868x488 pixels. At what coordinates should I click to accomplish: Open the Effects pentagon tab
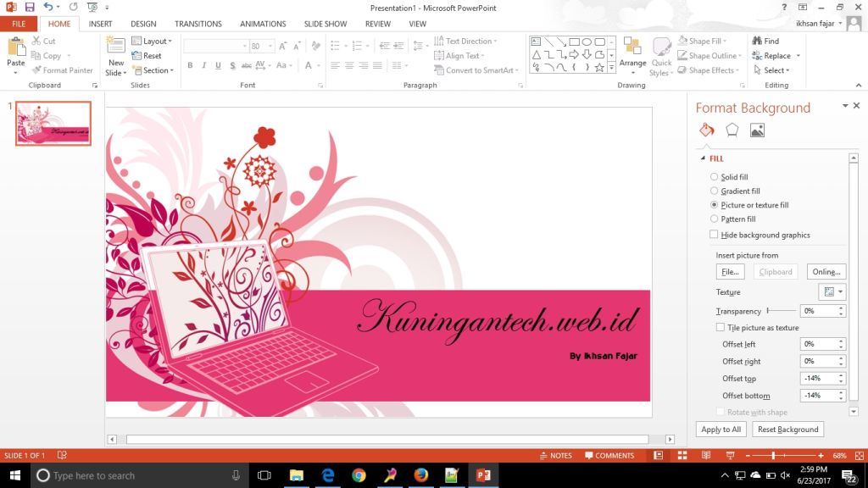tap(732, 130)
